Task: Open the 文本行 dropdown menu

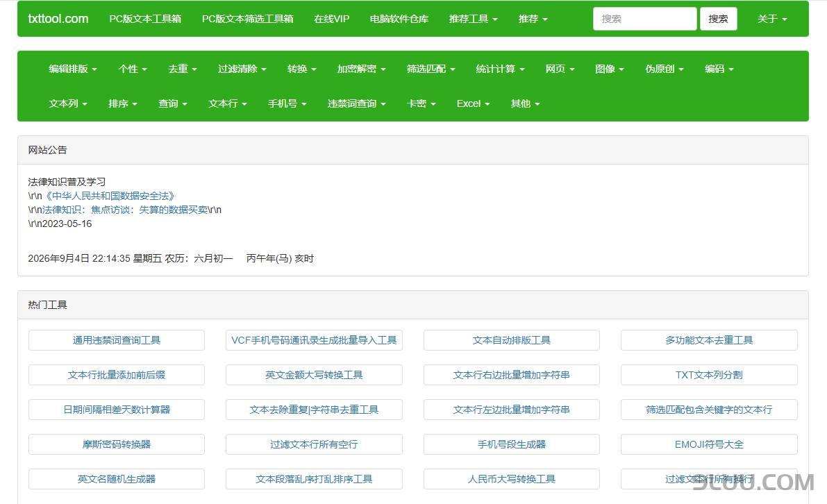Action: click(x=227, y=103)
